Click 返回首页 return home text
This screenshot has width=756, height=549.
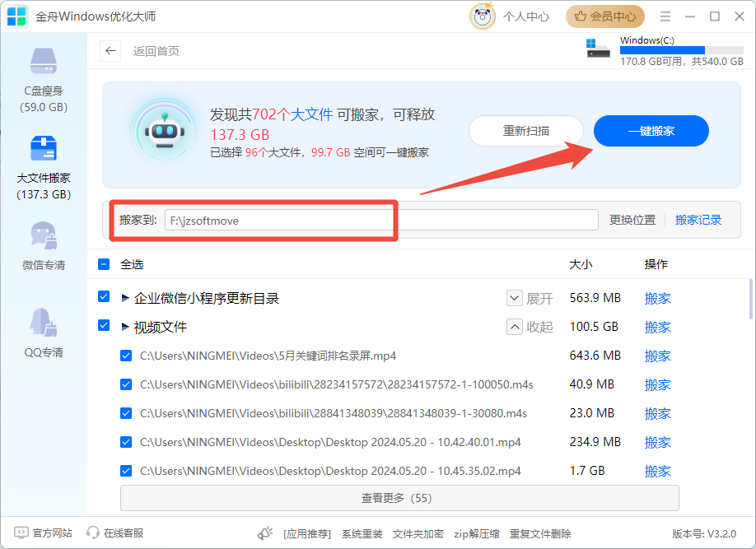pyautogui.click(x=156, y=51)
